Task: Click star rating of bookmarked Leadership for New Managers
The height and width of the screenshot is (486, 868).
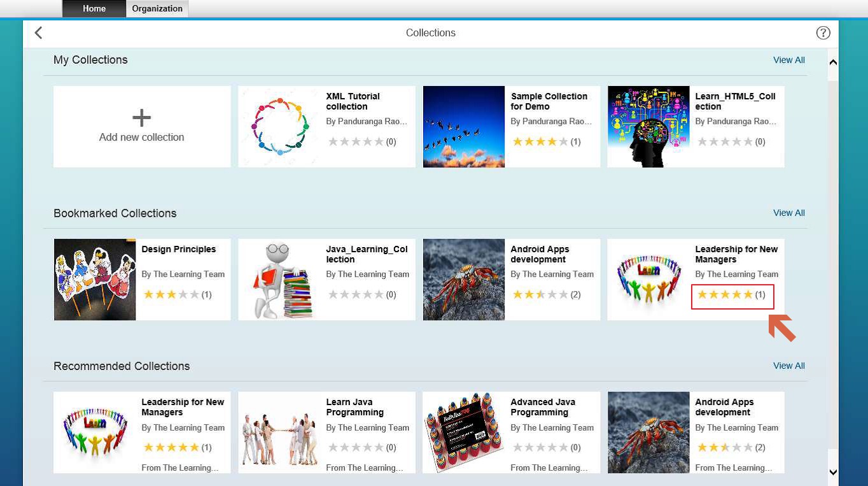Action: tap(725, 295)
